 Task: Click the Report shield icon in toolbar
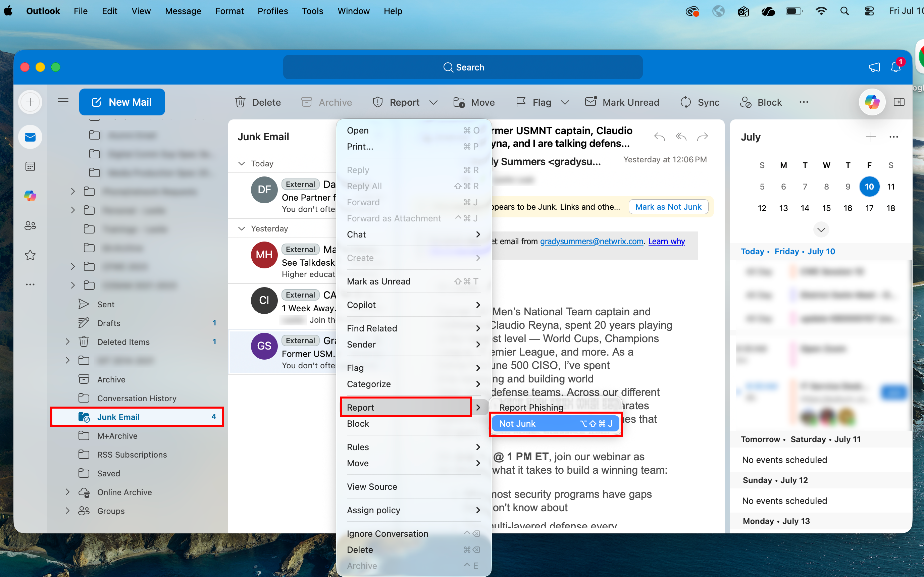[x=377, y=102]
